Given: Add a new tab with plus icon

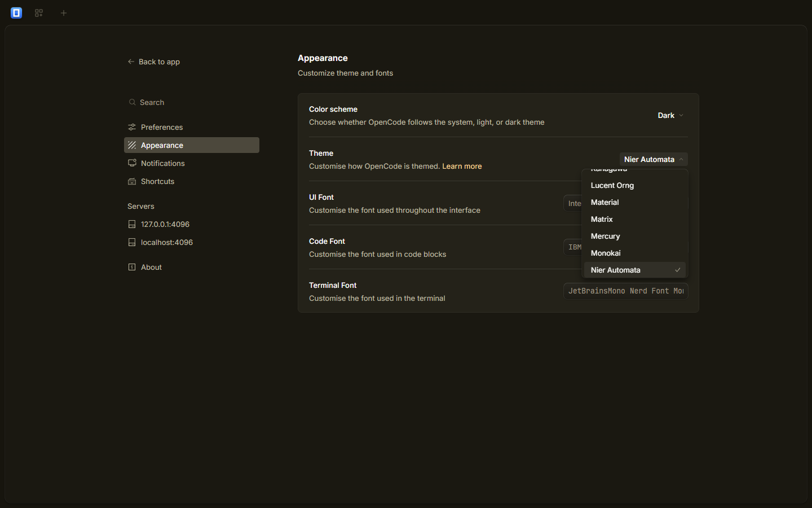Looking at the screenshot, I should 64,12.
